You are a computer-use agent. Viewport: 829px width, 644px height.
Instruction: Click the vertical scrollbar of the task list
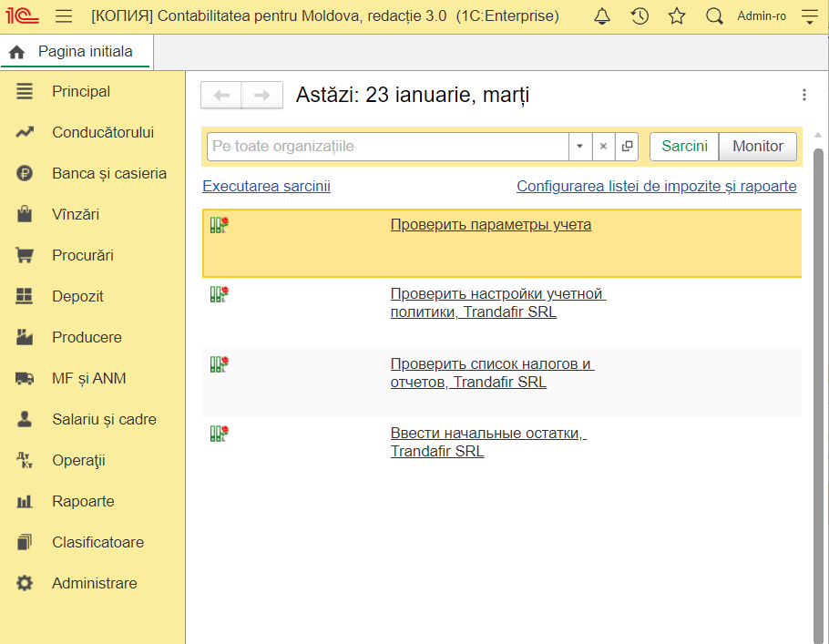click(x=818, y=392)
